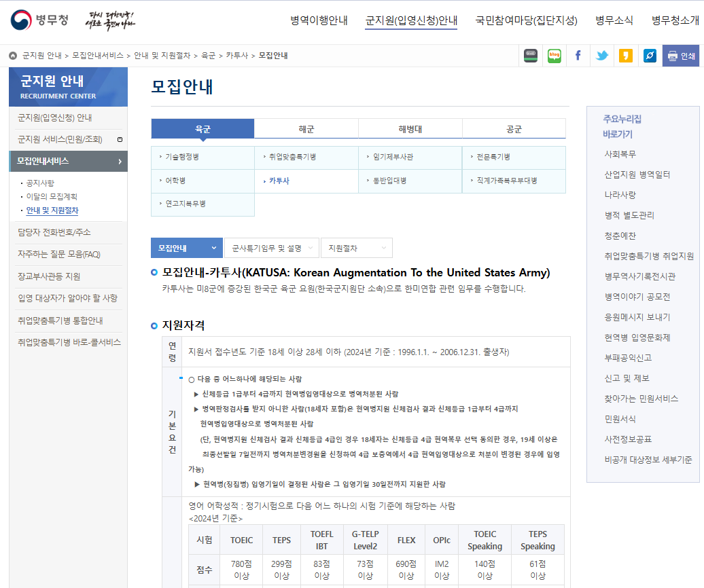This screenshot has height=588, width=704.
Task: Click the home icon in the breadcrumb
Action: [13, 56]
